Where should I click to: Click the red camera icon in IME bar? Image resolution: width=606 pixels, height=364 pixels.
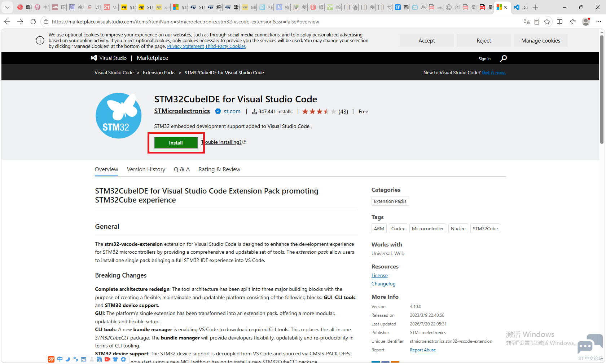[x=107, y=359]
